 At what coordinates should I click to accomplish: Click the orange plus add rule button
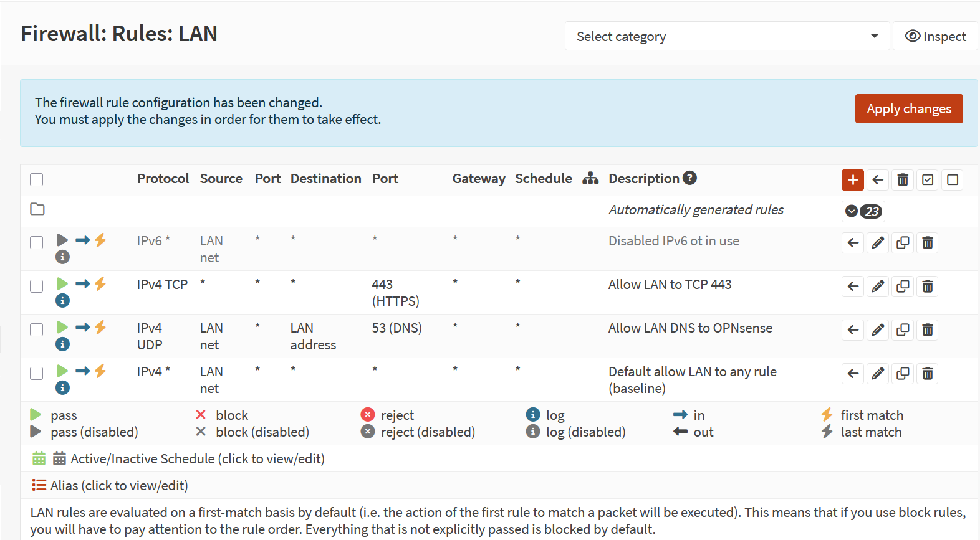pyautogui.click(x=852, y=180)
